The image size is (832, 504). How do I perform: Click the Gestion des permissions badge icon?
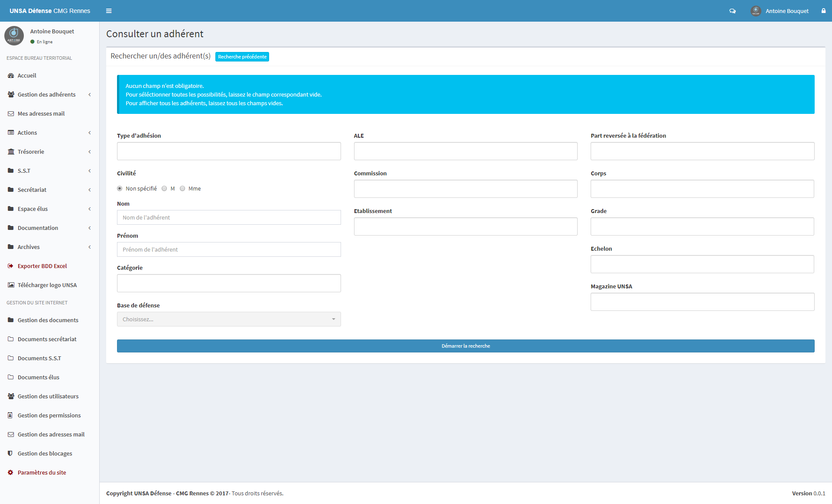(x=10, y=415)
